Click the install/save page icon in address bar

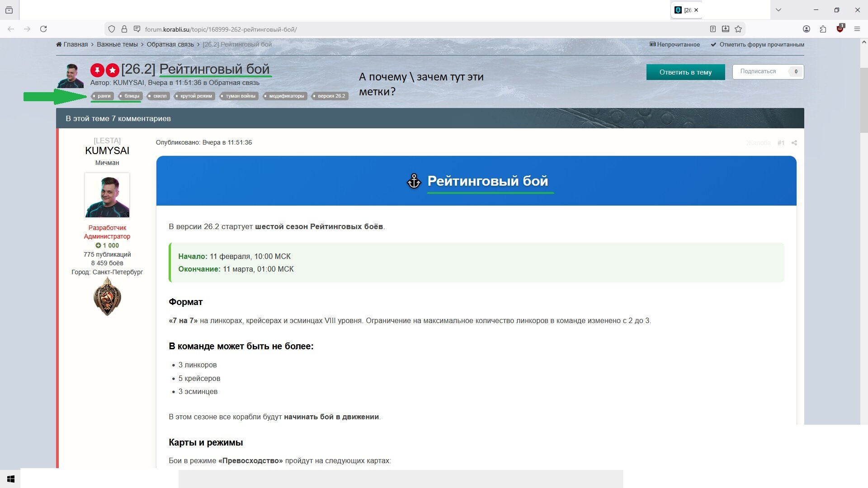[x=726, y=29]
